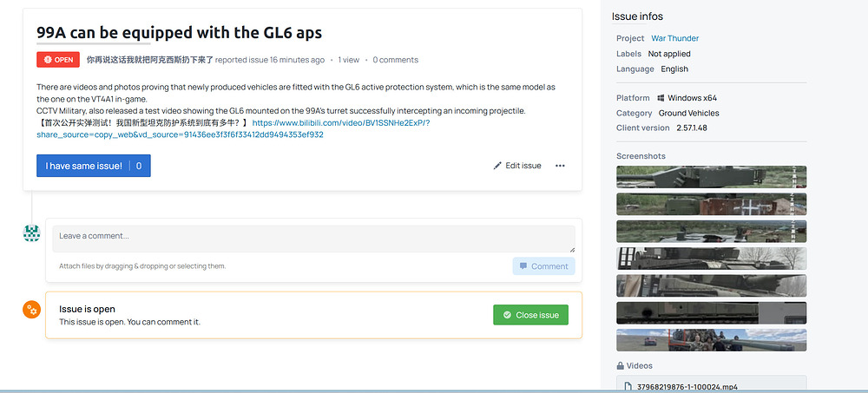
Task: Click the file icon beside the mp4 attachment
Action: pos(628,387)
